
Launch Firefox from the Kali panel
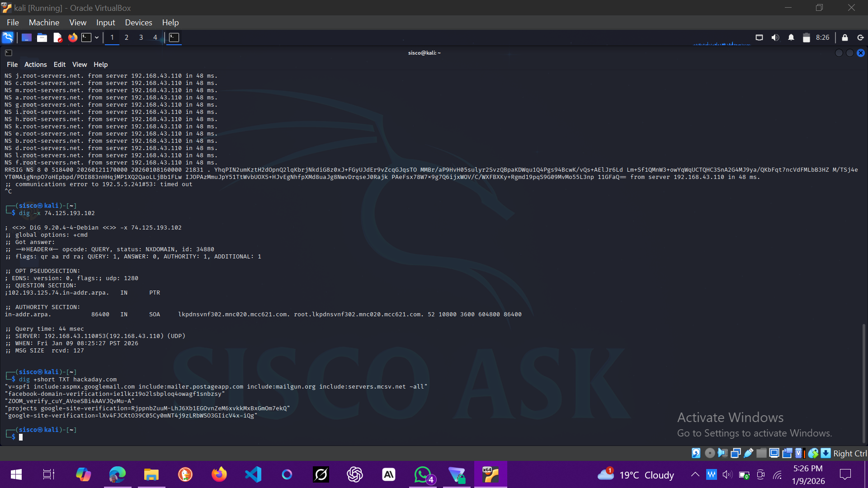point(73,38)
